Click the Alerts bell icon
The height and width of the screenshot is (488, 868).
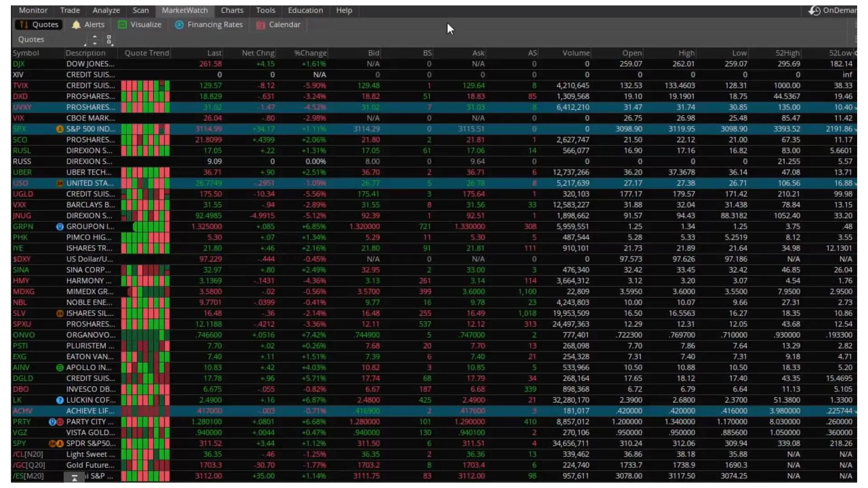[76, 25]
